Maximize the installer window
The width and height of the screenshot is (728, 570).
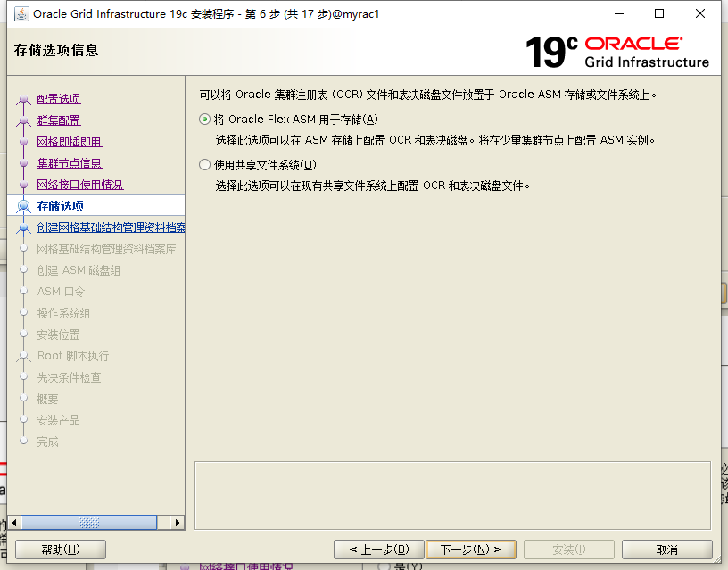click(x=659, y=14)
